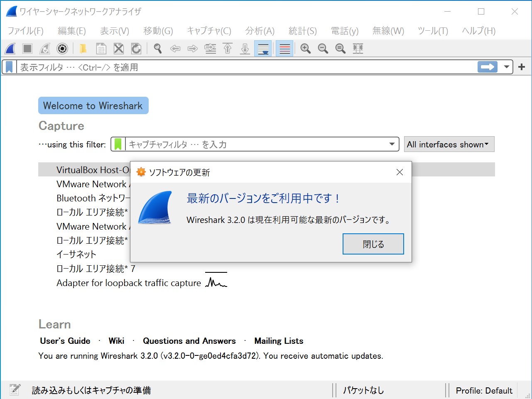Click the go to first packet icon

tap(228, 49)
